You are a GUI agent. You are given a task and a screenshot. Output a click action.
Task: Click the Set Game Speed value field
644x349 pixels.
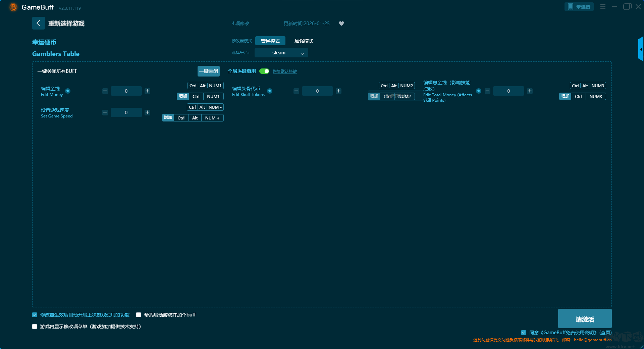tap(126, 112)
